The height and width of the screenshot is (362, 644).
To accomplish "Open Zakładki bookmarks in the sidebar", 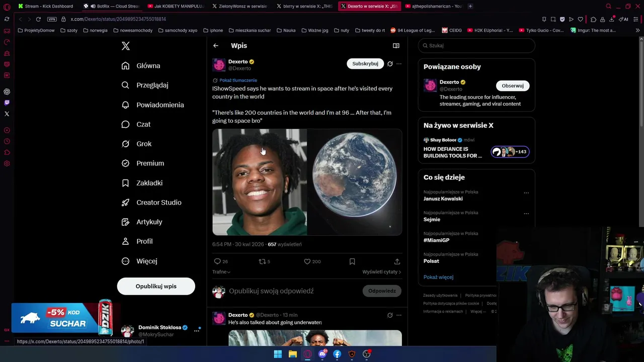I will [x=142, y=183].
